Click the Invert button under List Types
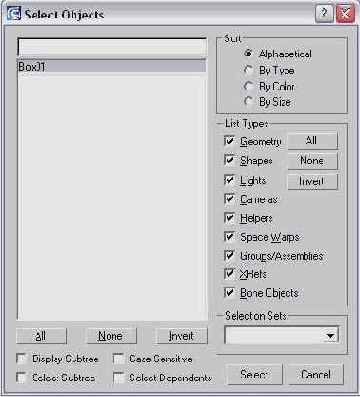The width and height of the screenshot is (360, 397). point(312,181)
